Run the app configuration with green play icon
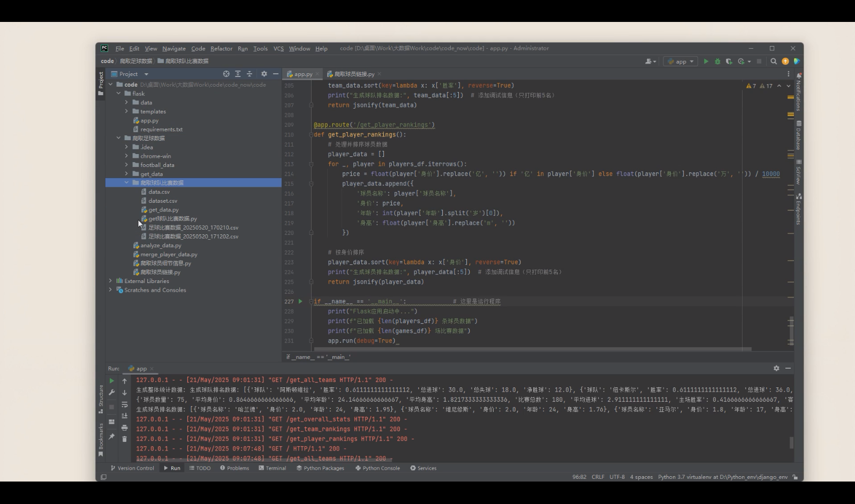855x504 pixels. [x=706, y=62]
